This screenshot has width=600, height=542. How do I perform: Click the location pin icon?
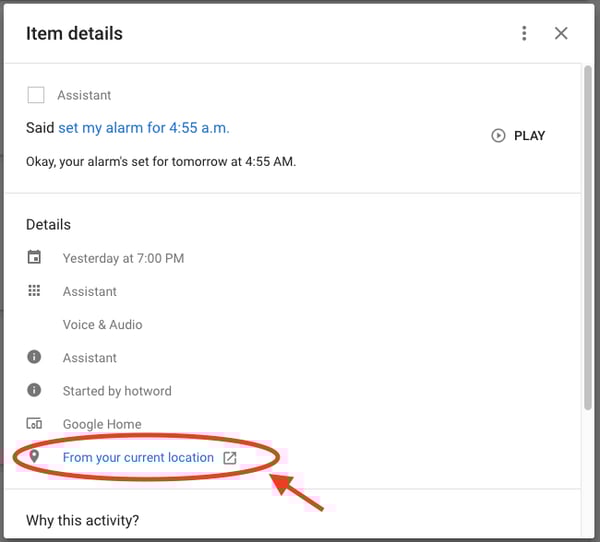tap(35, 457)
